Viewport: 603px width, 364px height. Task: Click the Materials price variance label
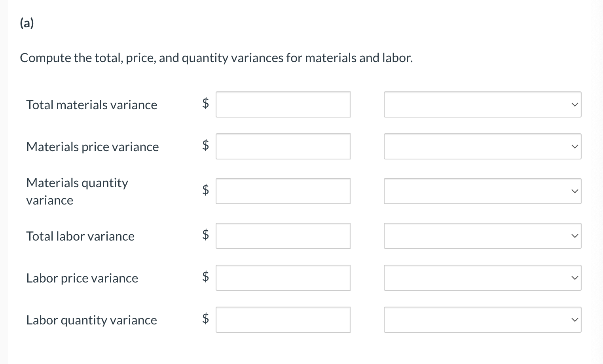pos(92,146)
